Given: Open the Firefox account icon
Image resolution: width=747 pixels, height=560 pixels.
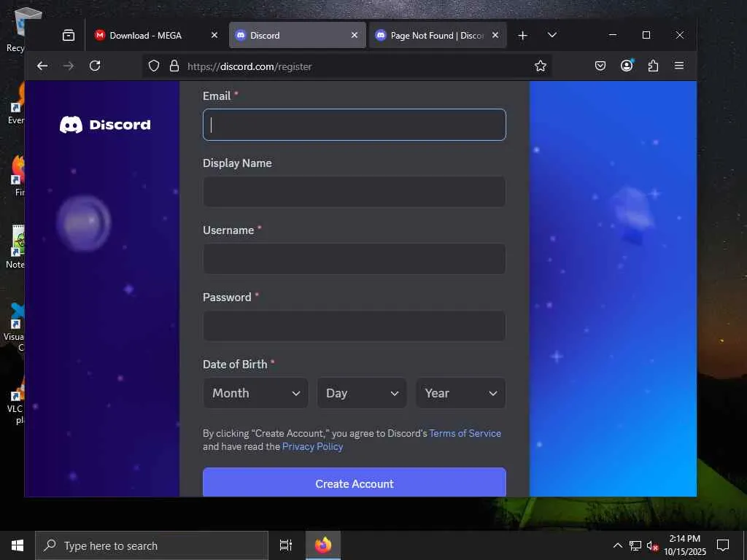Looking at the screenshot, I should pyautogui.click(x=627, y=66).
